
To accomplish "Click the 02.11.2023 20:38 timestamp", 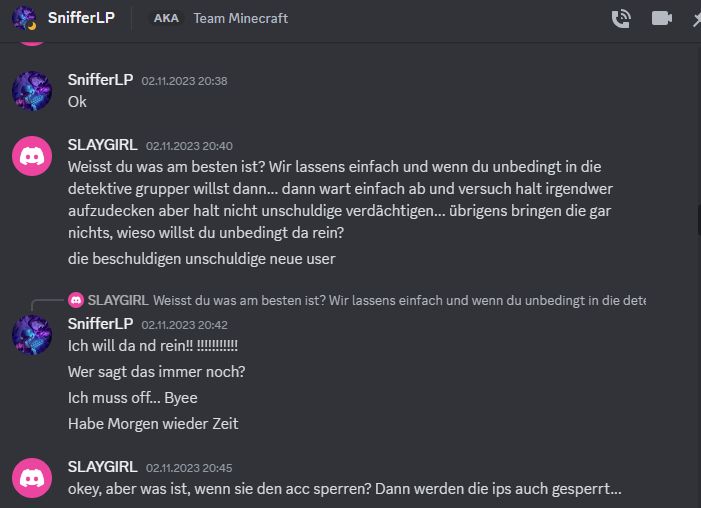I will tap(184, 81).
